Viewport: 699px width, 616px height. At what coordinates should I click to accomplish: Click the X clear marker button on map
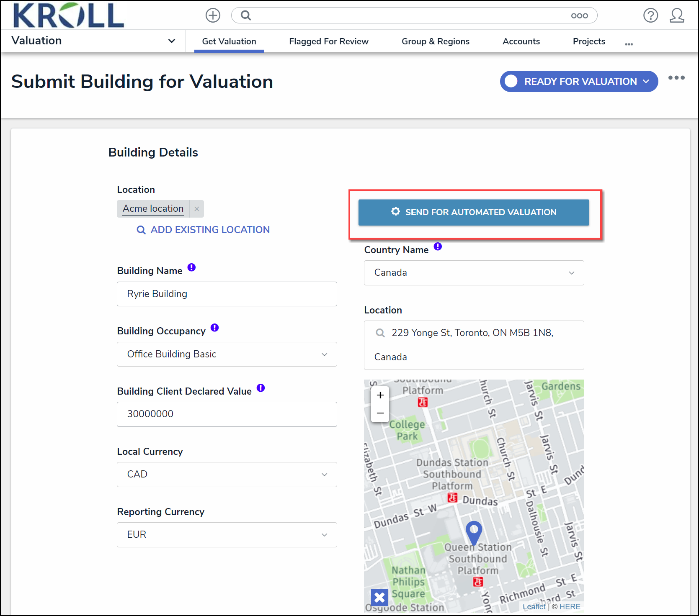coord(379,597)
